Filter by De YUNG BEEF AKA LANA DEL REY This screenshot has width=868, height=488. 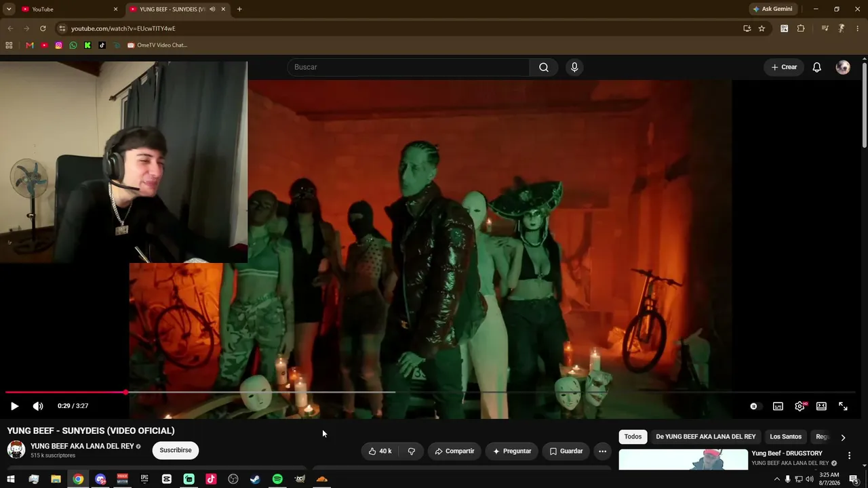705,437
